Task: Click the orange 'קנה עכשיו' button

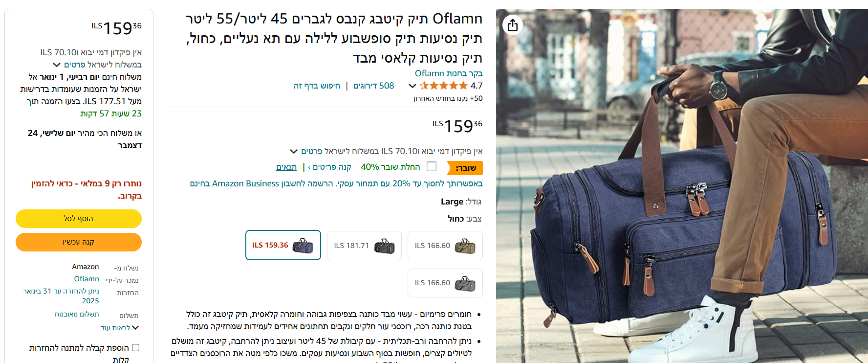Action: [78, 242]
